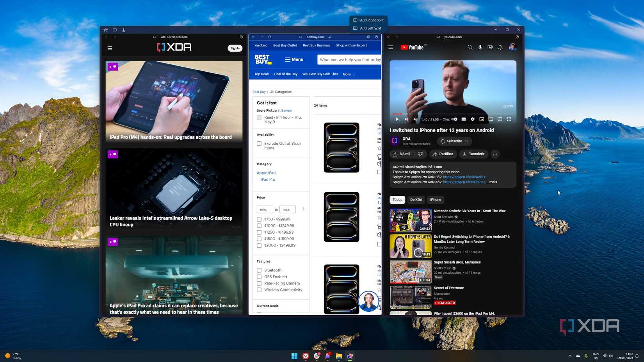Open Deal of the Day link
The image size is (644, 362).
tap(286, 74)
